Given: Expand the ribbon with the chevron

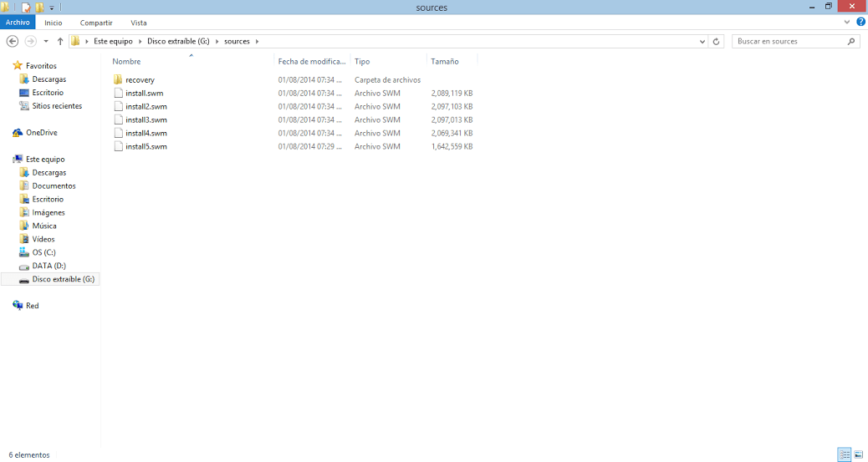Looking at the screenshot, I should [847, 22].
